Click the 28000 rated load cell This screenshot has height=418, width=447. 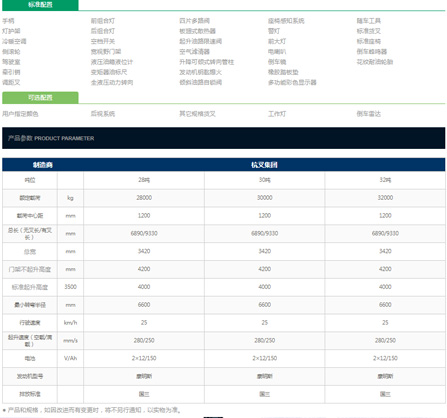pyautogui.click(x=144, y=198)
